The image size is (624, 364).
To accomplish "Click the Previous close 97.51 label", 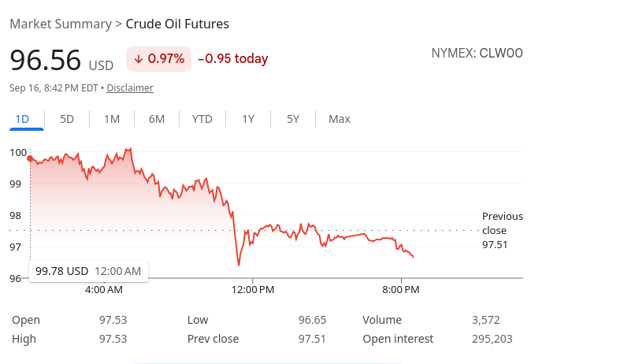I will pyautogui.click(x=502, y=230).
